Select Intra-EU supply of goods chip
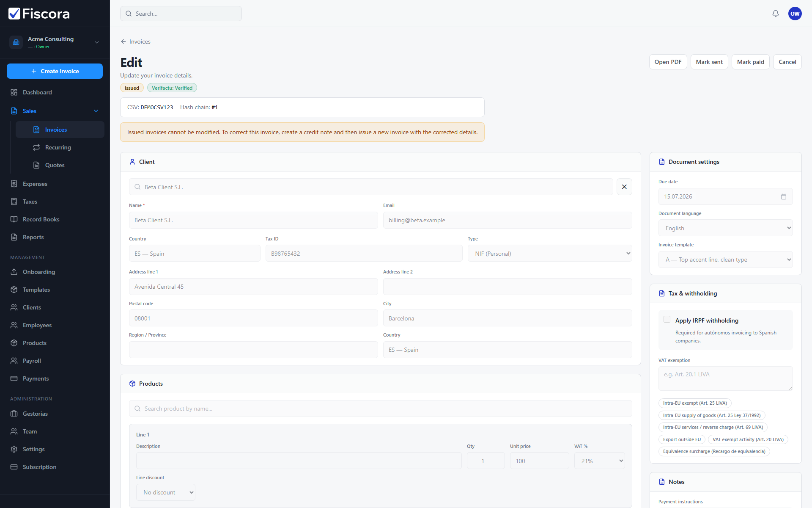This screenshot has height=508, width=812. click(x=712, y=415)
